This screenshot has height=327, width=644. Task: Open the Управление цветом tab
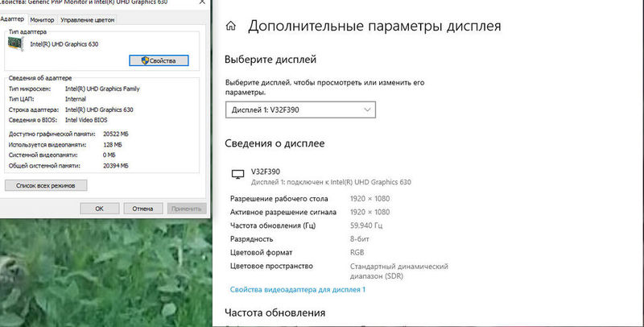(87, 19)
